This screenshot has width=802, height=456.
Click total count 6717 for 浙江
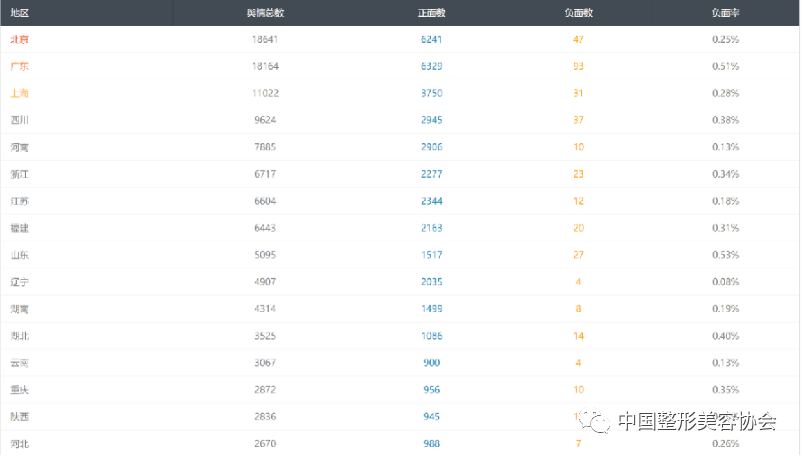265,174
